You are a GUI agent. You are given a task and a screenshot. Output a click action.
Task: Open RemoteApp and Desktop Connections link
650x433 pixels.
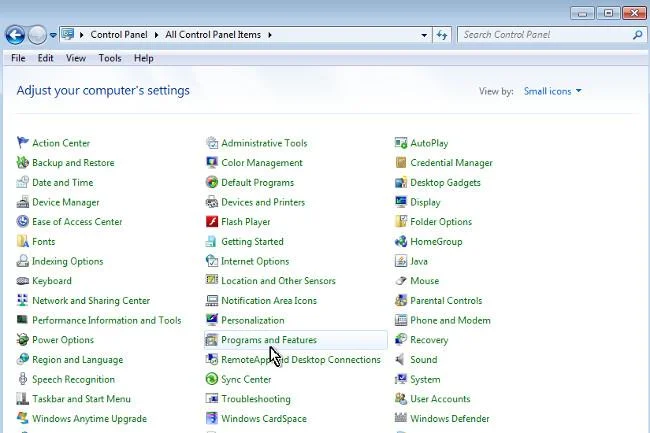[x=301, y=360]
